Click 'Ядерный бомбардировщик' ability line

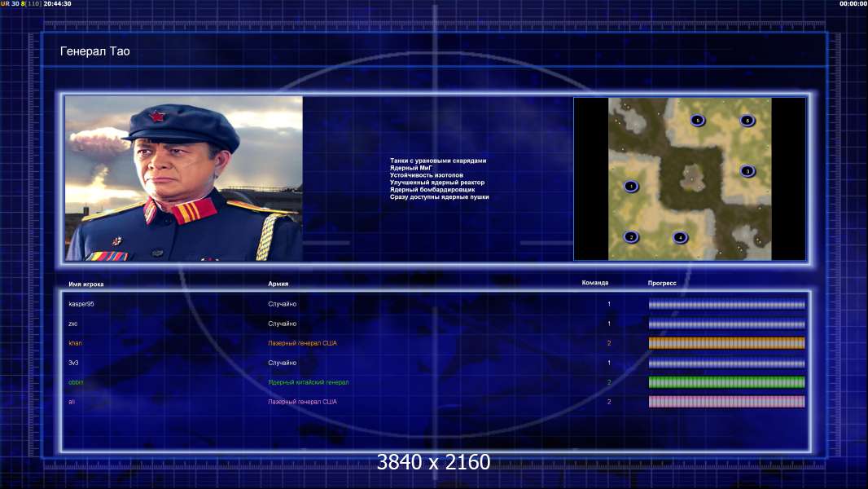click(x=432, y=189)
